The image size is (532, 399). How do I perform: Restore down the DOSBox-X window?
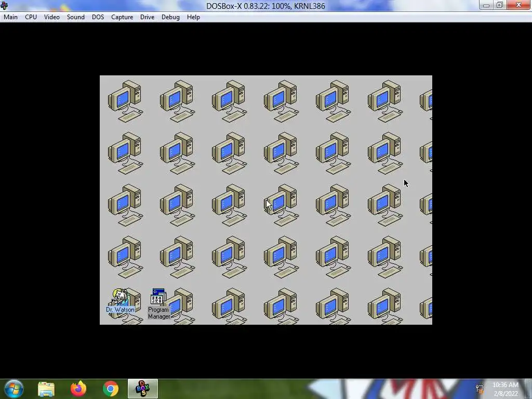tap(500, 5)
